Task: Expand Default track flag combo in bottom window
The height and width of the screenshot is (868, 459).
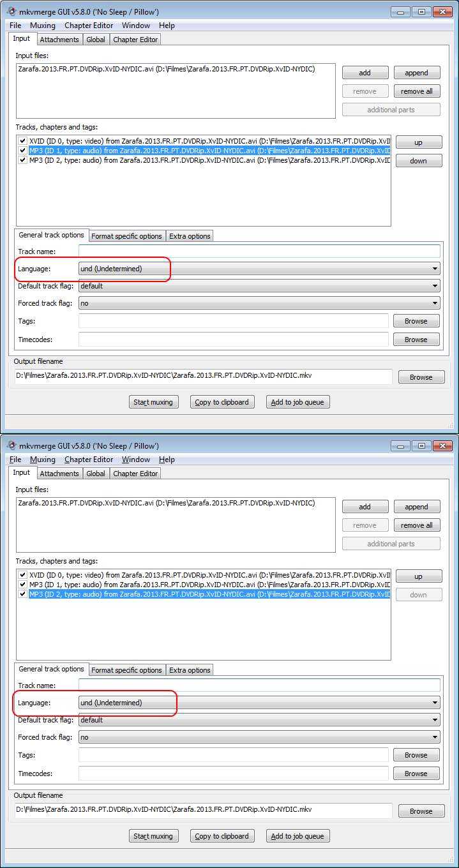Action: (x=259, y=720)
